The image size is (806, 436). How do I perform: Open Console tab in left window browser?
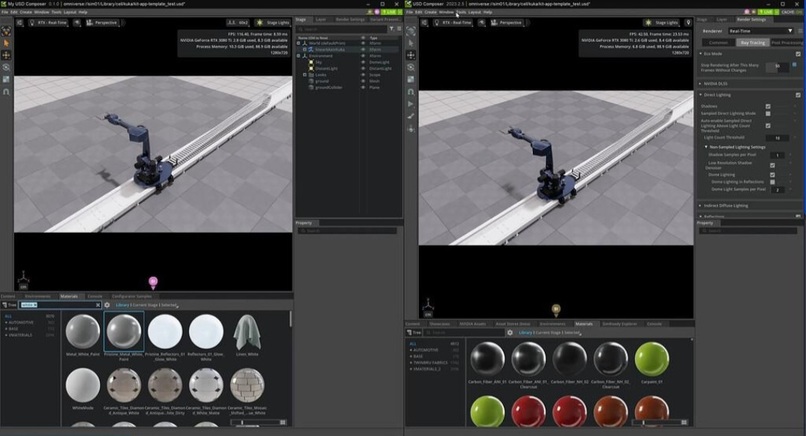point(95,296)
